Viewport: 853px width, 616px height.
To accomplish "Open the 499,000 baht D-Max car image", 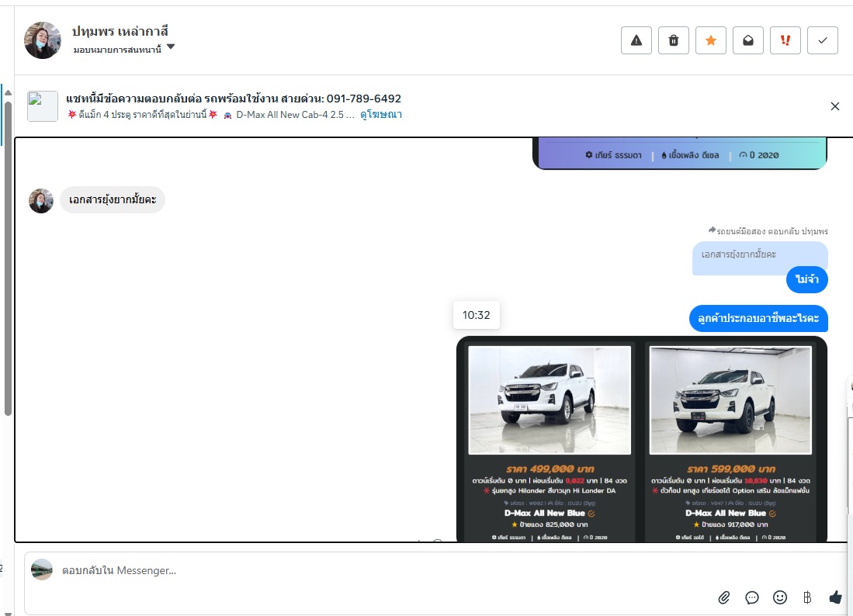I will 550,400.
